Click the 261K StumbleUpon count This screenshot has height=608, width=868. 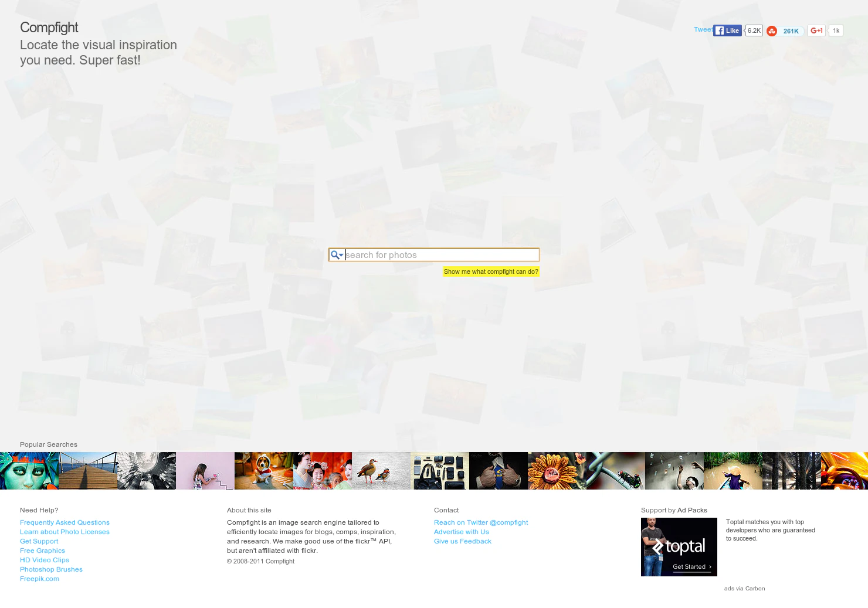coord(791,31)
